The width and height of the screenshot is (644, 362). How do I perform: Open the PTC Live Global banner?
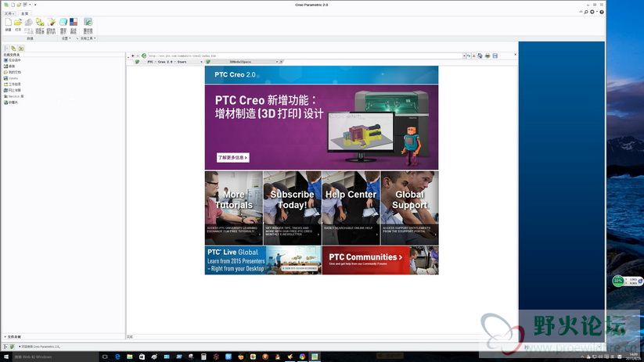(263, 260)
